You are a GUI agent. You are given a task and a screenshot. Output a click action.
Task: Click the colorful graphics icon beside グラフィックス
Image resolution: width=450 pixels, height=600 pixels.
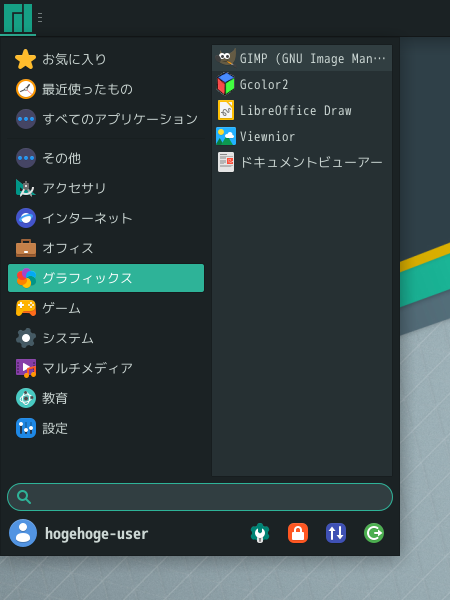point(26,278)
